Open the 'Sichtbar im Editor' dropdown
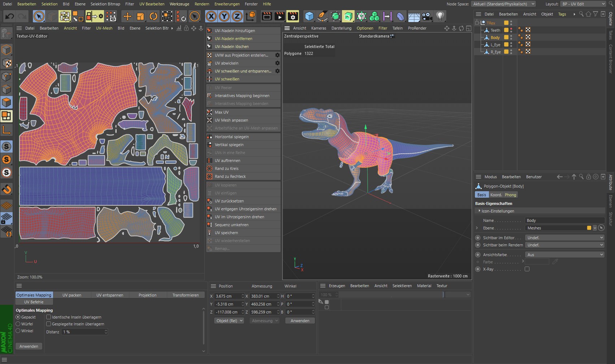 [x=564, y=238]
